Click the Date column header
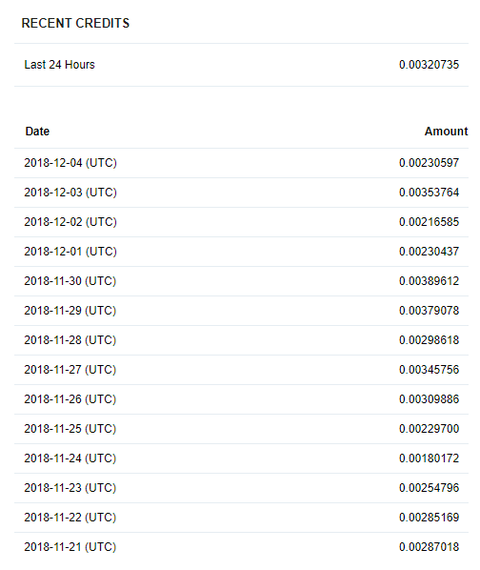480x570 pixels. click(x=37, y=131)
